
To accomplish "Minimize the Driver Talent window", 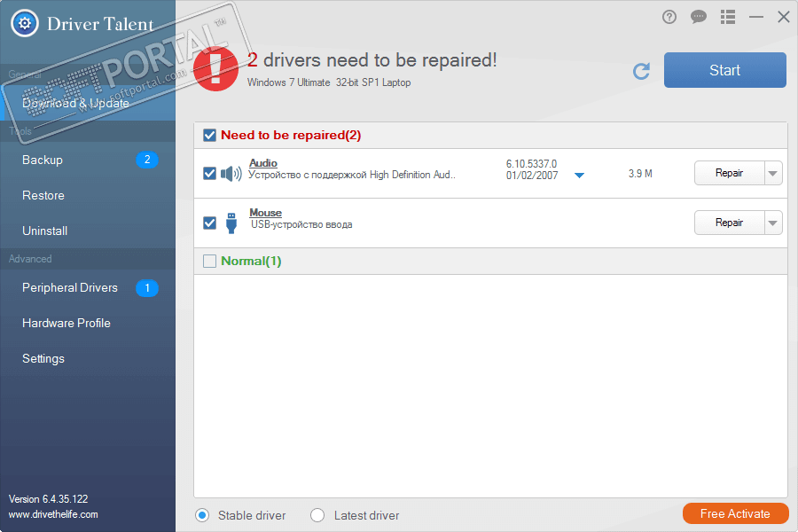I will [x=756, y=18].
